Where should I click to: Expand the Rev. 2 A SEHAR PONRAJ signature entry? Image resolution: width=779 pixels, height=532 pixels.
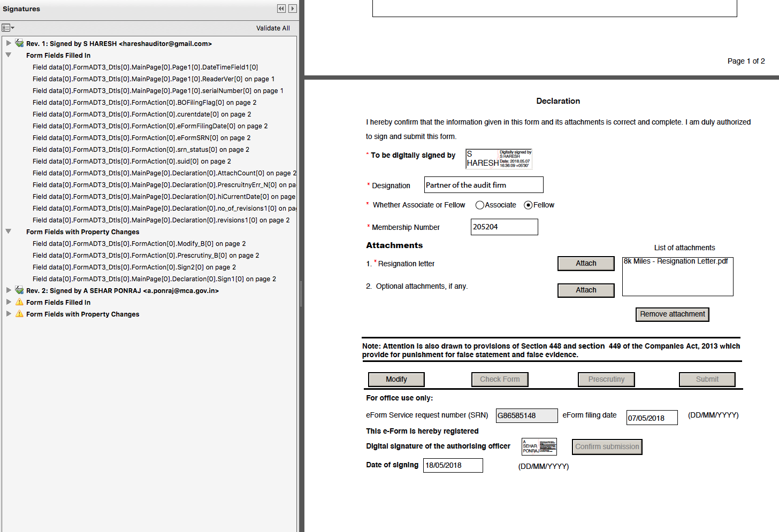(x=9, y=290)
